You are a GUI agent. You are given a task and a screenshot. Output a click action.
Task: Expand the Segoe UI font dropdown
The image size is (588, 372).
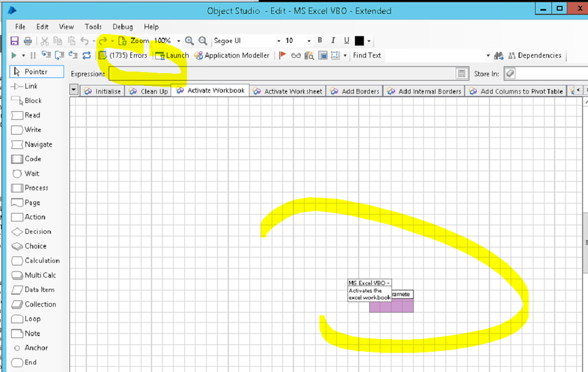(x=278, y=41)
